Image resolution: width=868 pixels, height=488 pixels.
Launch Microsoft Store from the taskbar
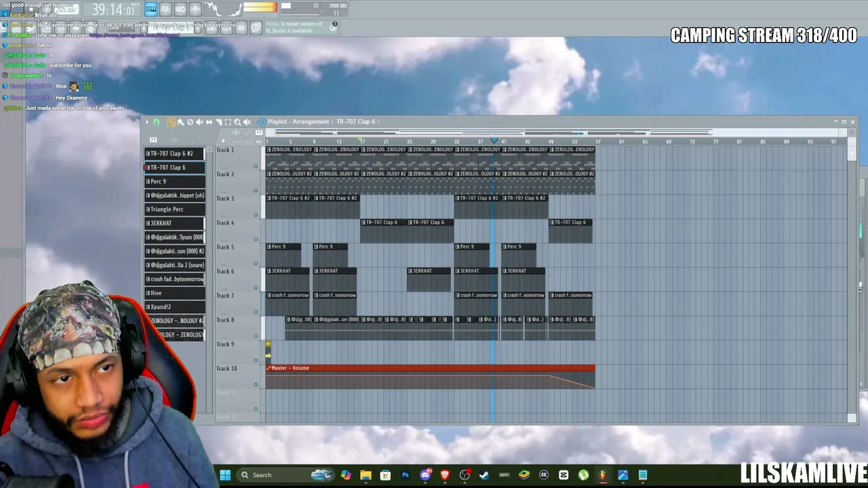[385, 475]
